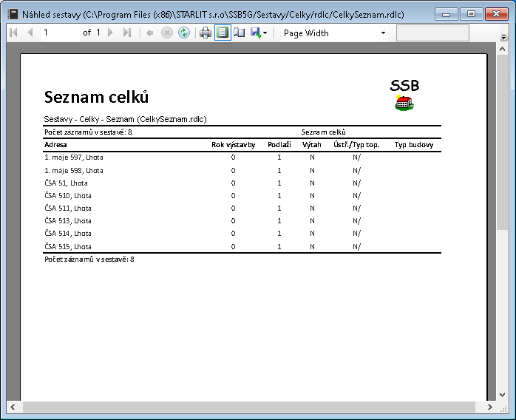Viewport: 516px width, 420px height.
Task: Open the page setup dialog
Action: [239, 33]
